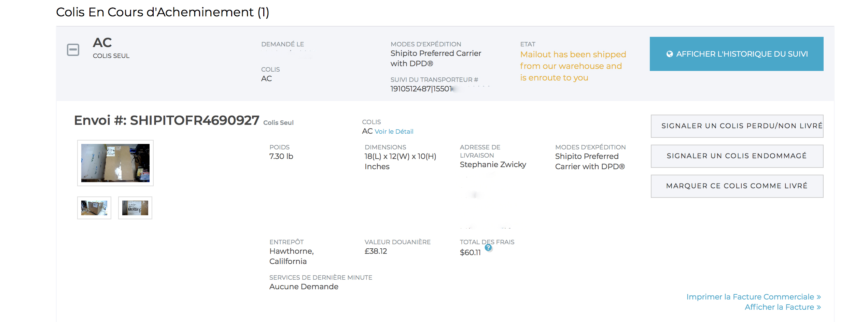Click Voir le Détail link

pos(394,132)
